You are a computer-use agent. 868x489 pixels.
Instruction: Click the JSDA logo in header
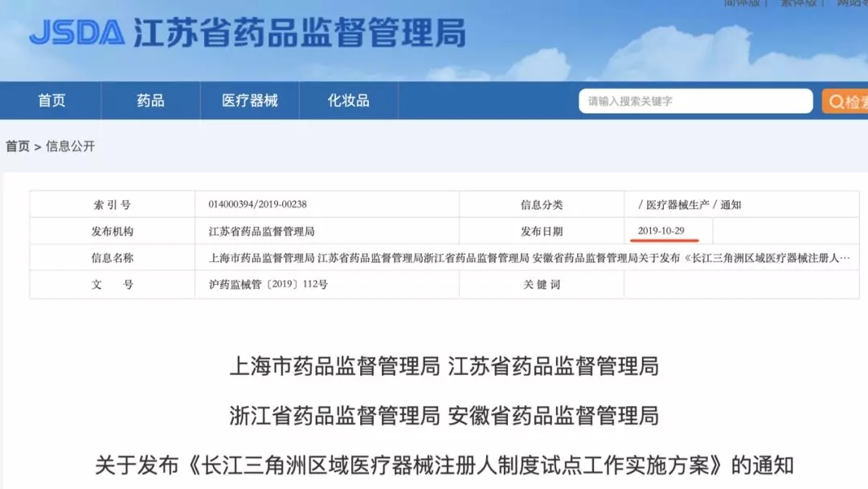pyautogui.click(x=77, y=32)
